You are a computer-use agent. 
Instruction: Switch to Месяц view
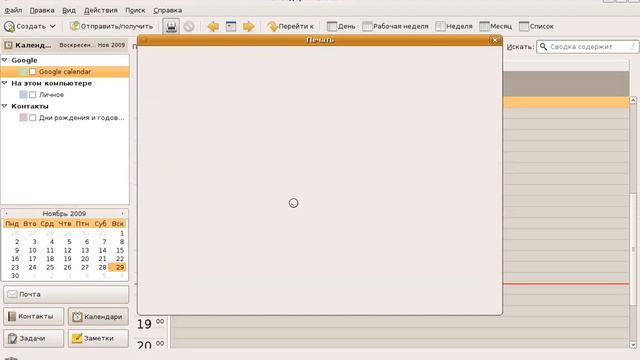pos(496,26)
